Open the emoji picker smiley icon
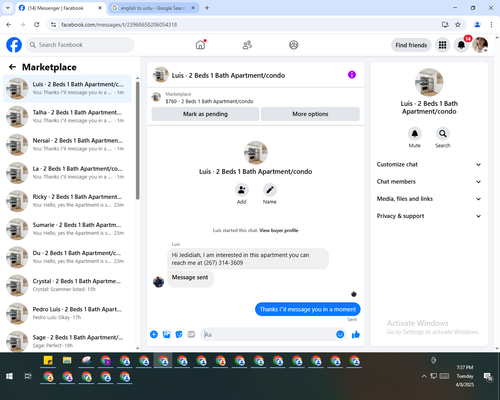This screenshot has height=400, width=500. click(x=340, y=334)
